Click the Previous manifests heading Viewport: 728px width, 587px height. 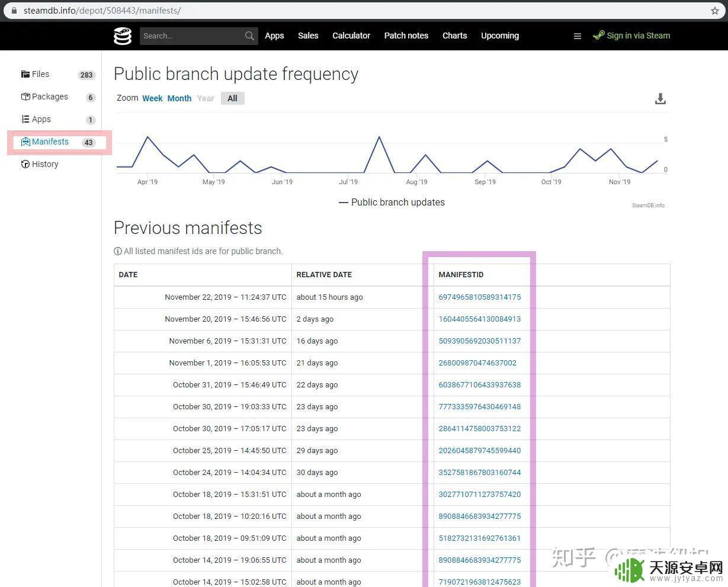tap(188, 228)
